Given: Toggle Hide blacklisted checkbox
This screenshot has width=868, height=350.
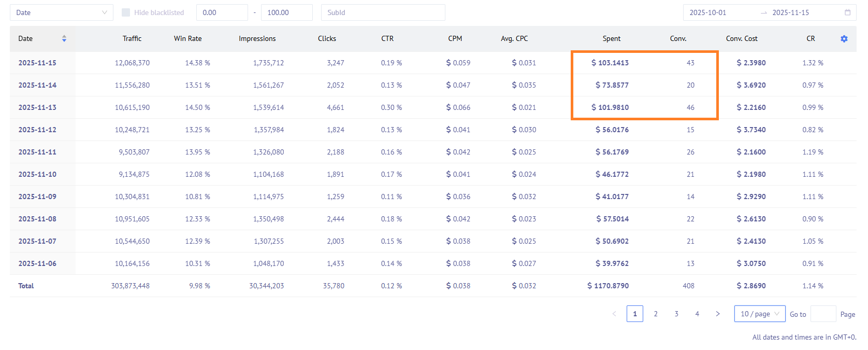Looking at the screenshot, I should coord(126,12).
